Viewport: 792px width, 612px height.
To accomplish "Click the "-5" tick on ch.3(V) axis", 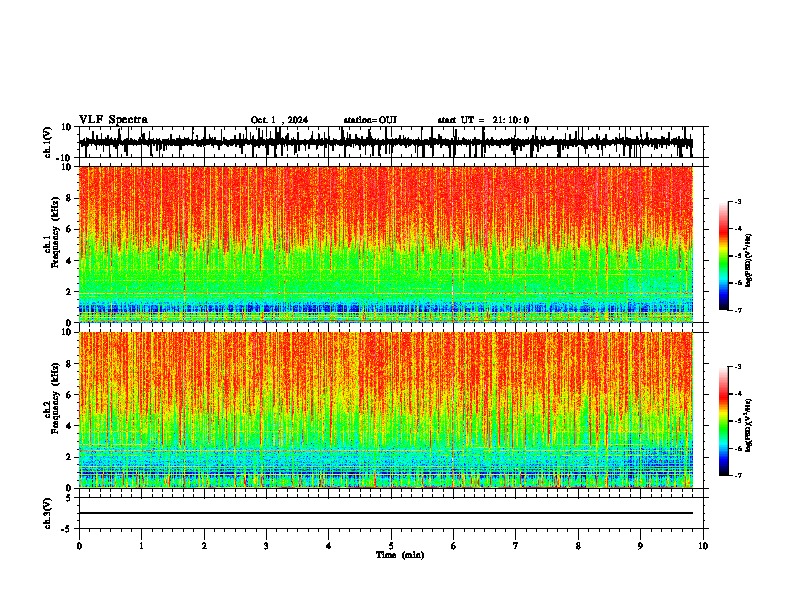I will [68, 529].
